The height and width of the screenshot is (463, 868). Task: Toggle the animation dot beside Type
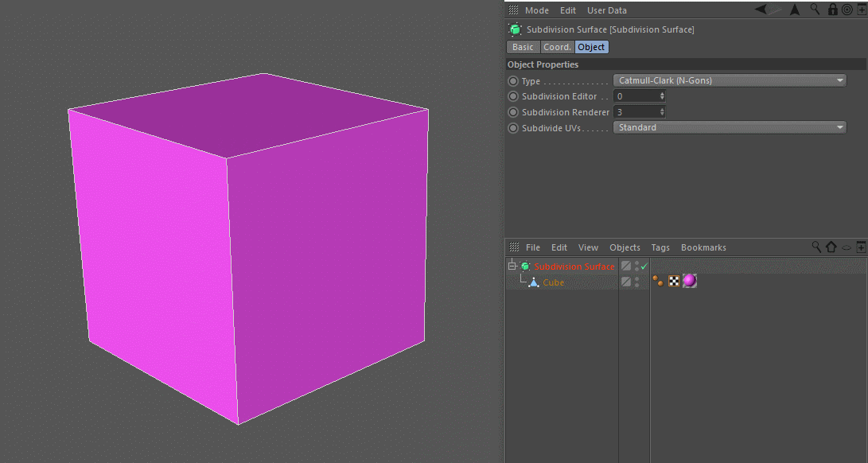tap(513, 81)
